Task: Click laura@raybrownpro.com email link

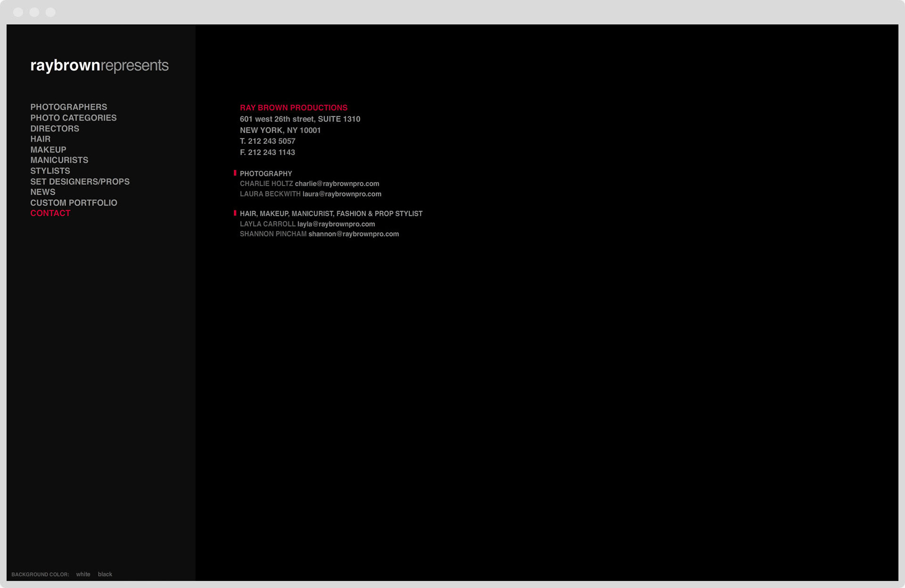Action: pyautogui.click(x=341, y=194)
